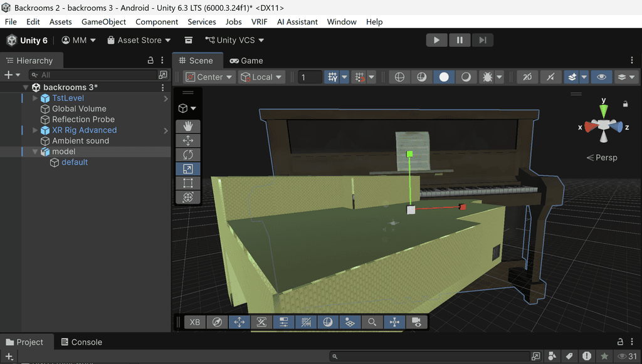Open the Center pivot dropdown

tap(209, 77)
